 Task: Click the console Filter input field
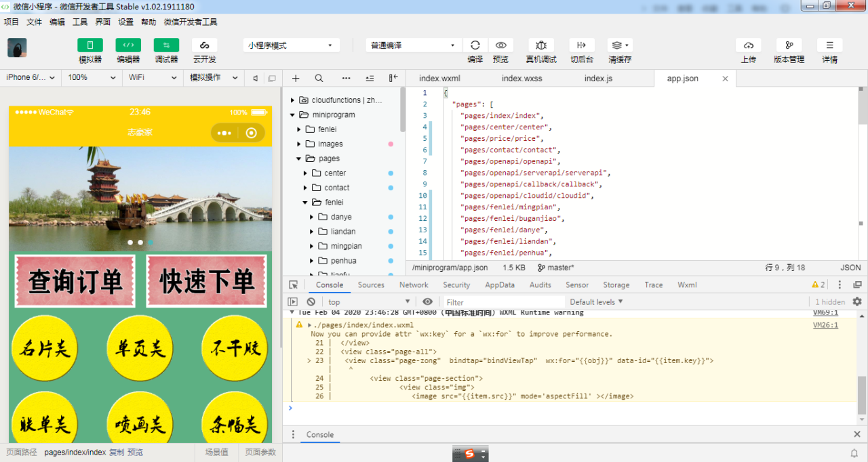coord(503,302)
